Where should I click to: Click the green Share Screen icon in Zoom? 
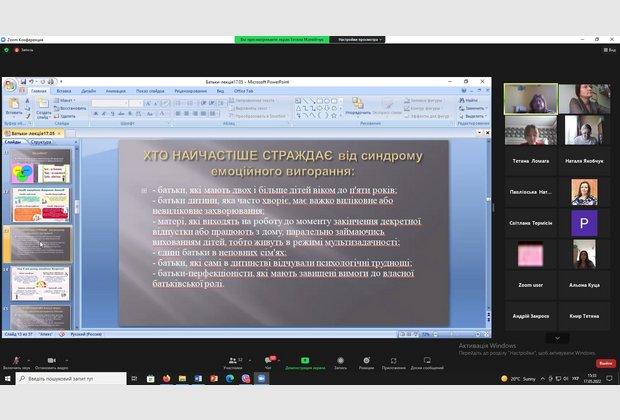click(x=305, y=360)
